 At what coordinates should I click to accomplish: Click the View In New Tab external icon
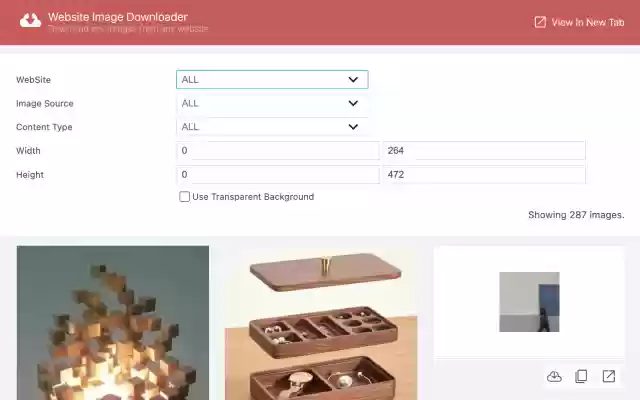pos(540,22)
